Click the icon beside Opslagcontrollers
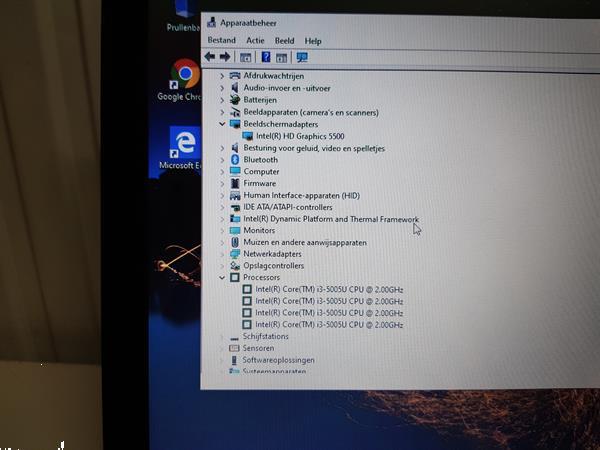Viewport: 600px width, 450px height. tap(235, 266)
